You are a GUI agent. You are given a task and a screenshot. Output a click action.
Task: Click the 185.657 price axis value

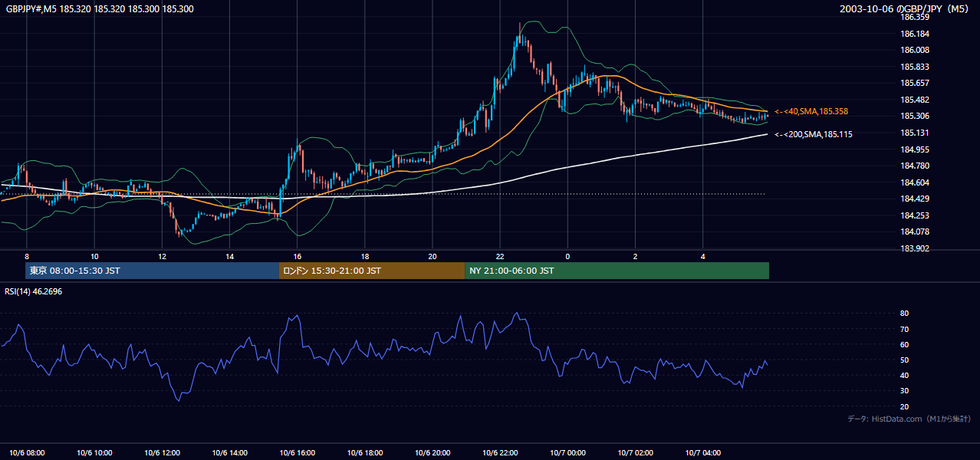915,83
